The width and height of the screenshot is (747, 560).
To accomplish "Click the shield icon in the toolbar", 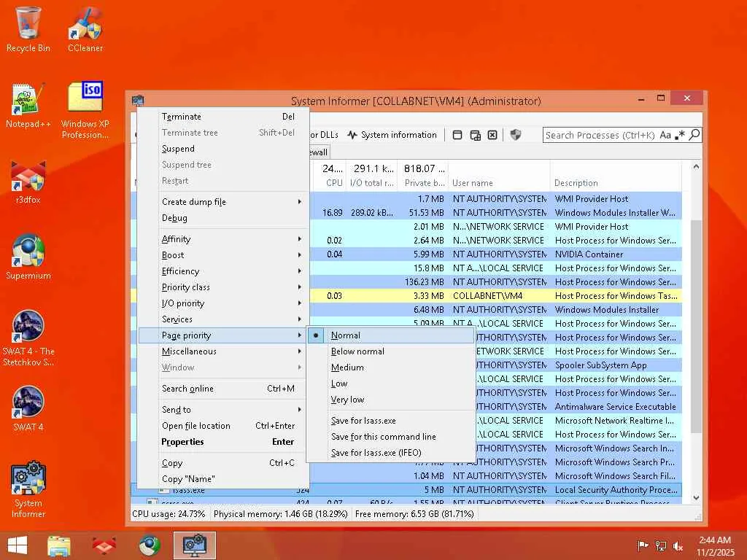I will (515, 135).
